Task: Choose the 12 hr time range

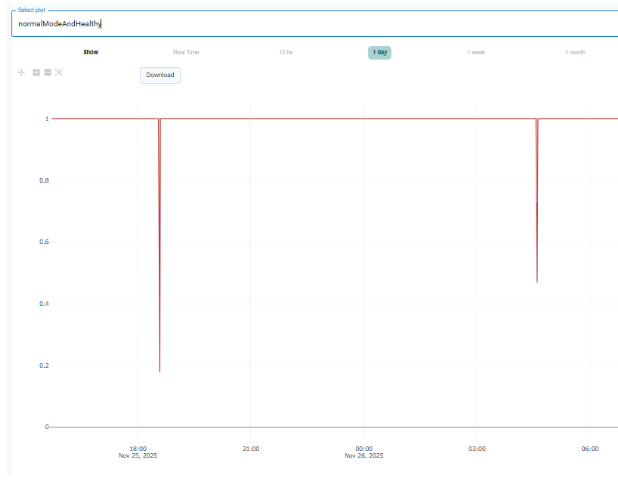Action: coord(286,52)
